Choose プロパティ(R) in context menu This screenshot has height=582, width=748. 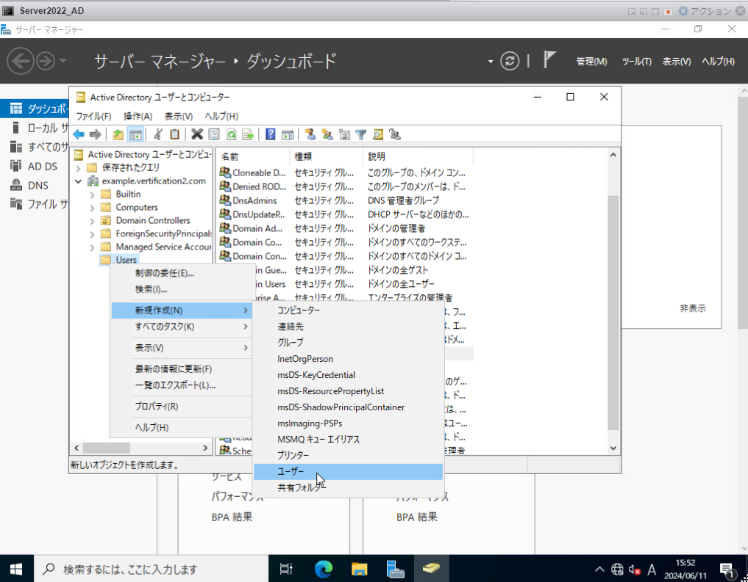click(x=181, y=406)
